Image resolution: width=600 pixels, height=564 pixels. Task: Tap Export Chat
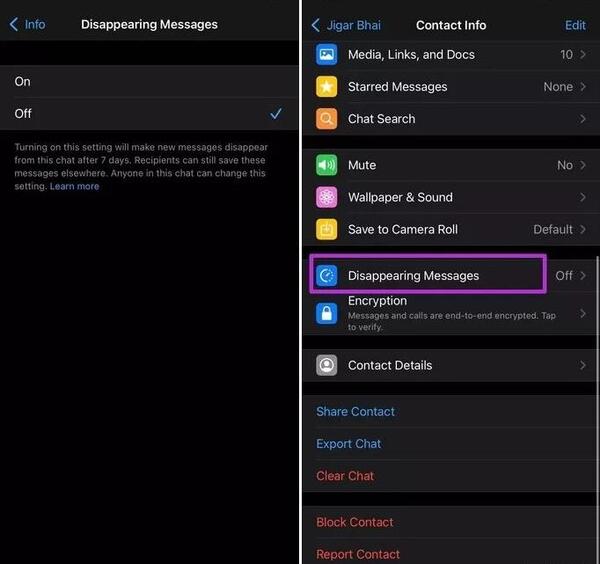[349, 443]
